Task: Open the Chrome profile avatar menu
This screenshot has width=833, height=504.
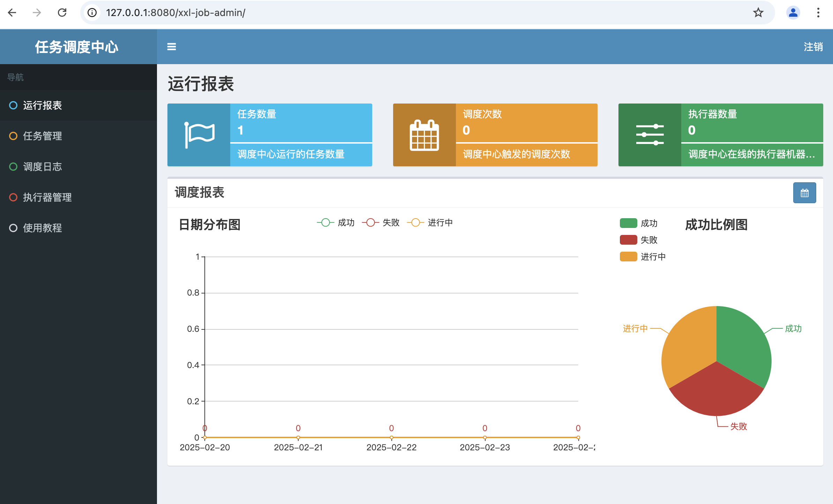Action: point(793,13)
